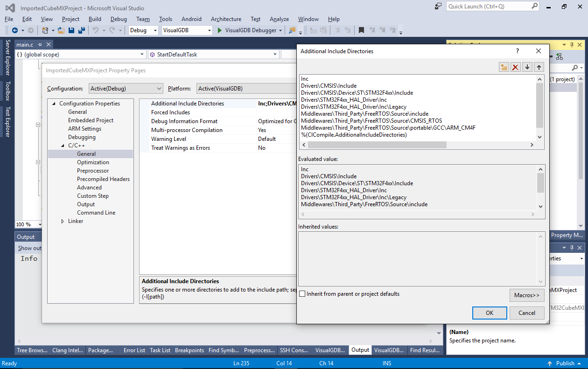Open the Debug solution configuration dropdown
Screen dimensions: 588x369
tap(144, 30)
